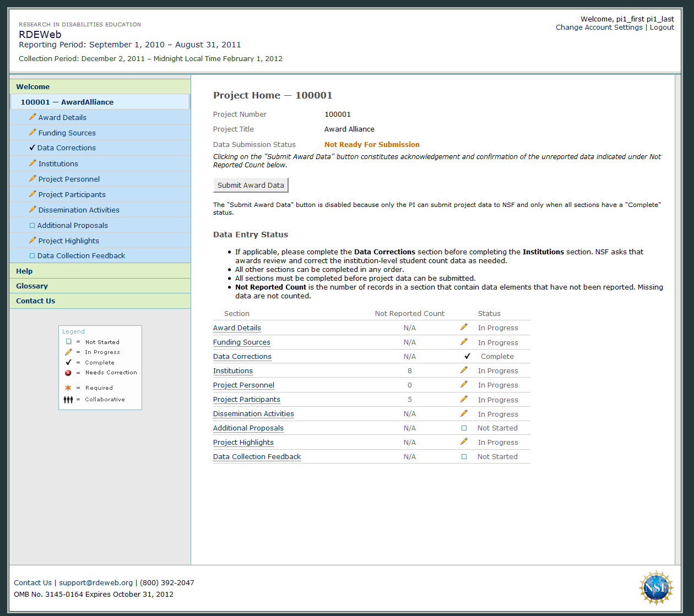Viewport: 694px width, 616px height.
Task: Open the Project Participants link in status table
Action: [x=247, y=399]
